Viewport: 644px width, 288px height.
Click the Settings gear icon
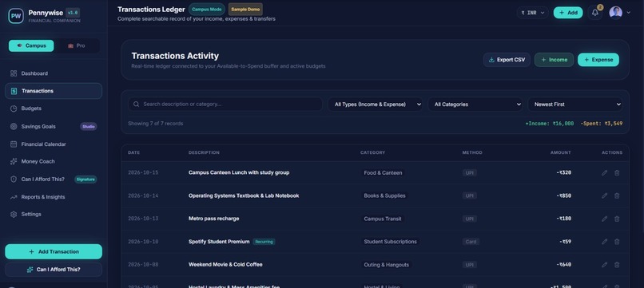click(x=14, y=214)
